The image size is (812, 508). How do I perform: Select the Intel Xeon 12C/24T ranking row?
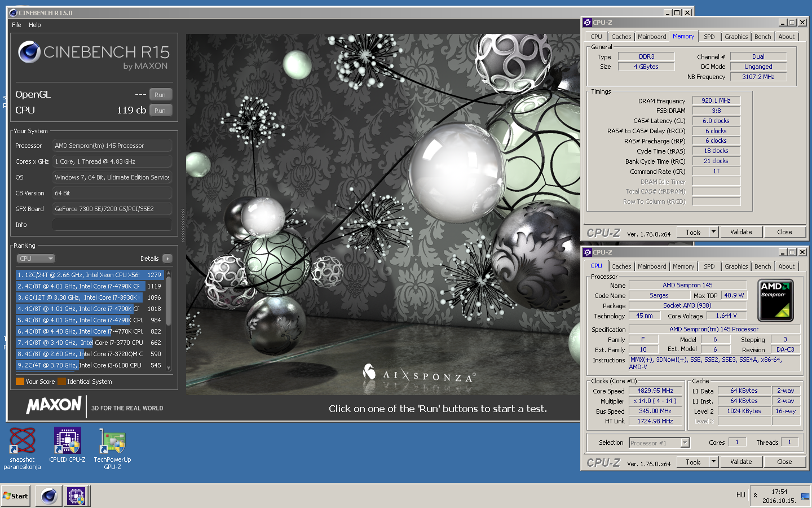point(90,275)
